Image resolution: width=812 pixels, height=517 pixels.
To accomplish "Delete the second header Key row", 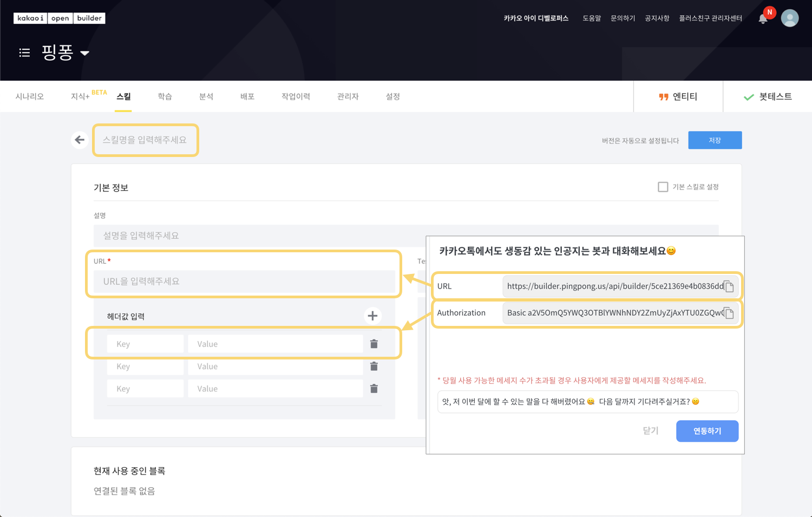I will 374,367.
